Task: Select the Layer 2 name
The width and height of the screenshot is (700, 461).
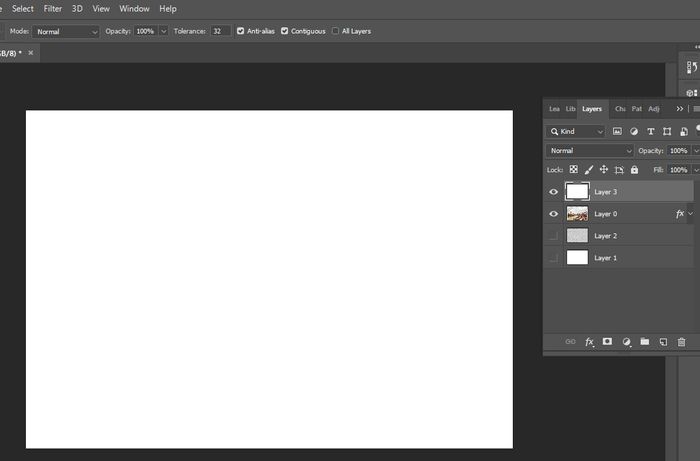Action: (605, 236)
